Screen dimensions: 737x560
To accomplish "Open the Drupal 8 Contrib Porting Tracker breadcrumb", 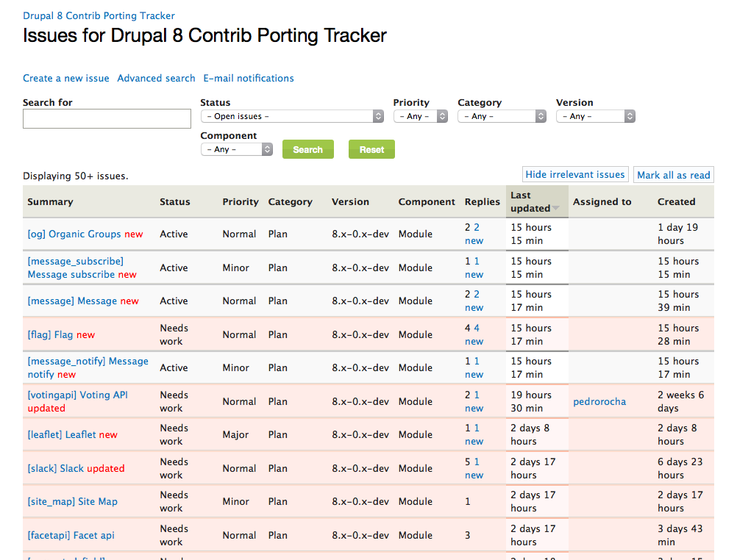I will tap(99, 15).
